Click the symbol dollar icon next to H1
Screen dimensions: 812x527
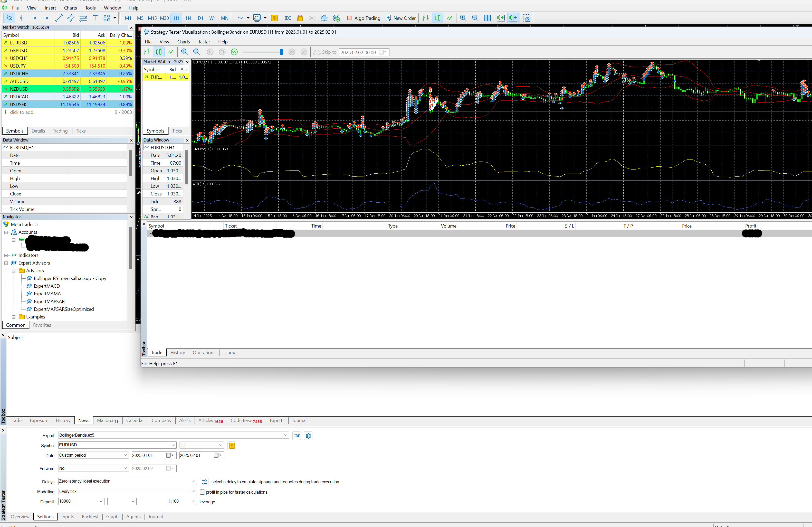coord(232,445)
